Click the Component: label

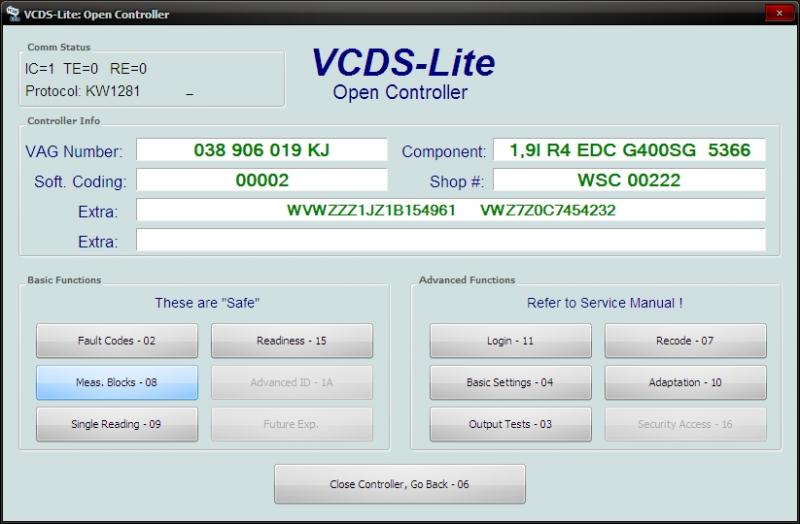point(444,152)
